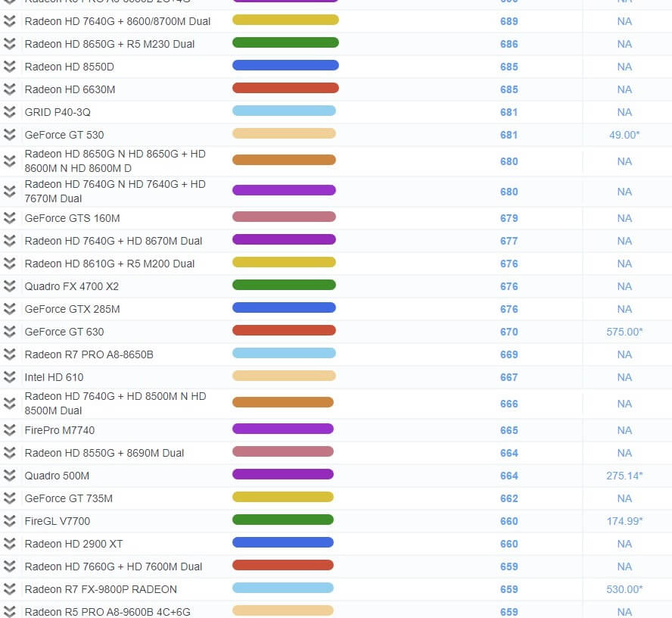This screenshot has width=672, height=618.
Task: Click score 689 for Radeon HD 7640G + 8600/8700M
Action: 509,21
